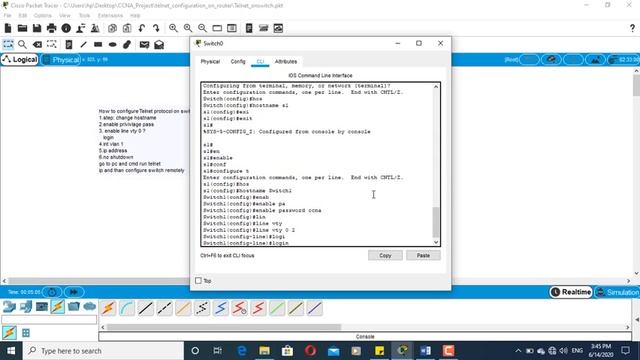Viewport: 640px width, 360px height.
Task: Pick the Place Note tool
Action: coord(69,44)
